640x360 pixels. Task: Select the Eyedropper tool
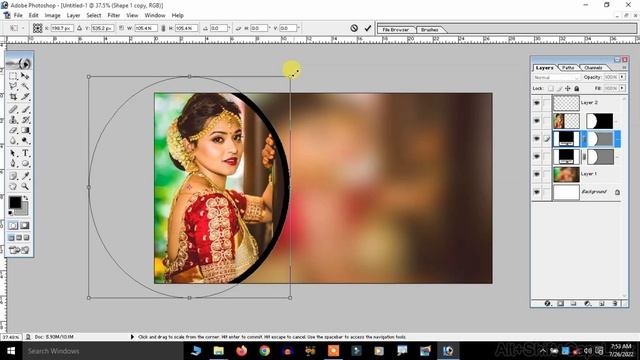(x=25, y=176)
